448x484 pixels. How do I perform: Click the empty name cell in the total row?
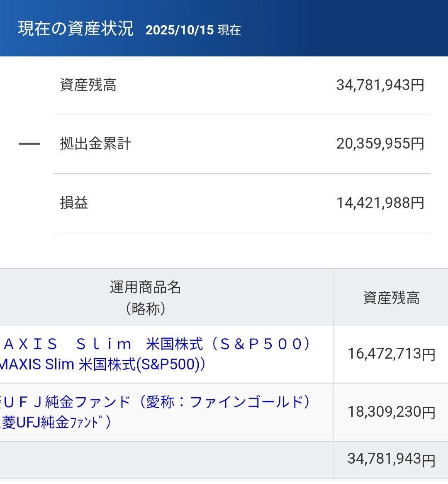pyautogui.click(x=166, y=460)
